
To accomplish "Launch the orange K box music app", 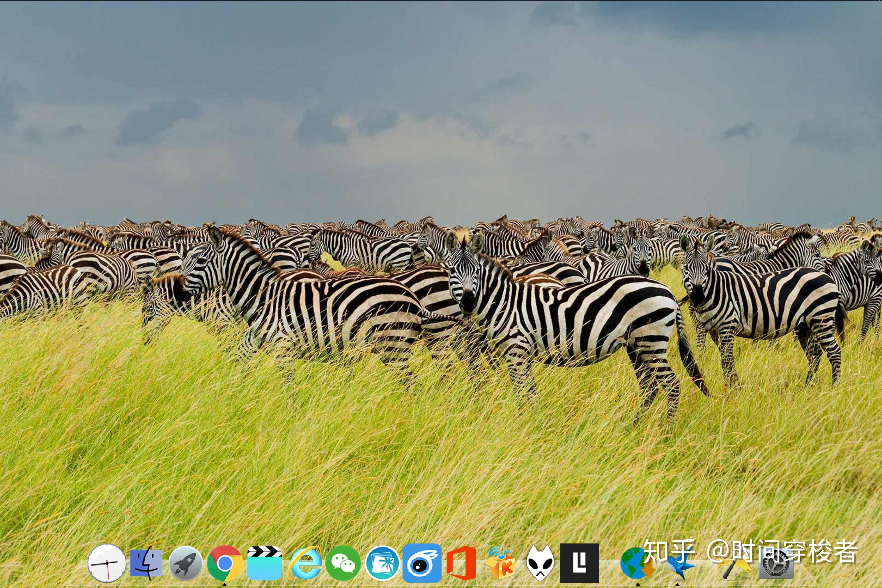I will [501, 563].
